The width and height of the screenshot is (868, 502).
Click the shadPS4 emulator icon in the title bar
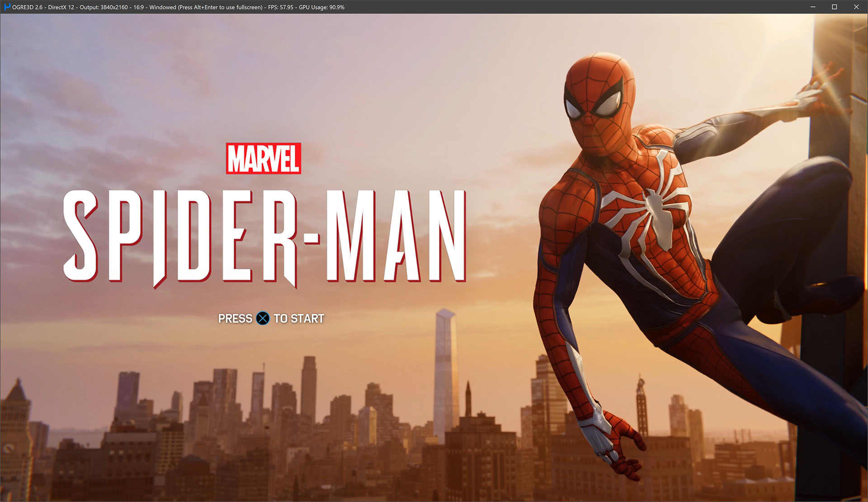point(6,7)
